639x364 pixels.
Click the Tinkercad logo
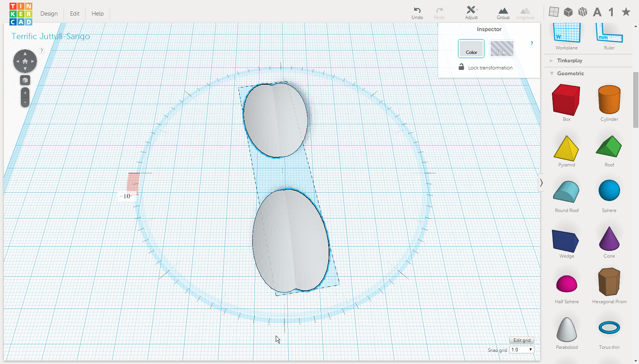21,14
